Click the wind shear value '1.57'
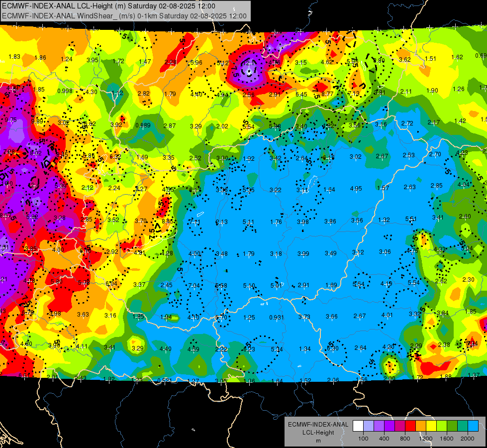 (x=383, y=188)
